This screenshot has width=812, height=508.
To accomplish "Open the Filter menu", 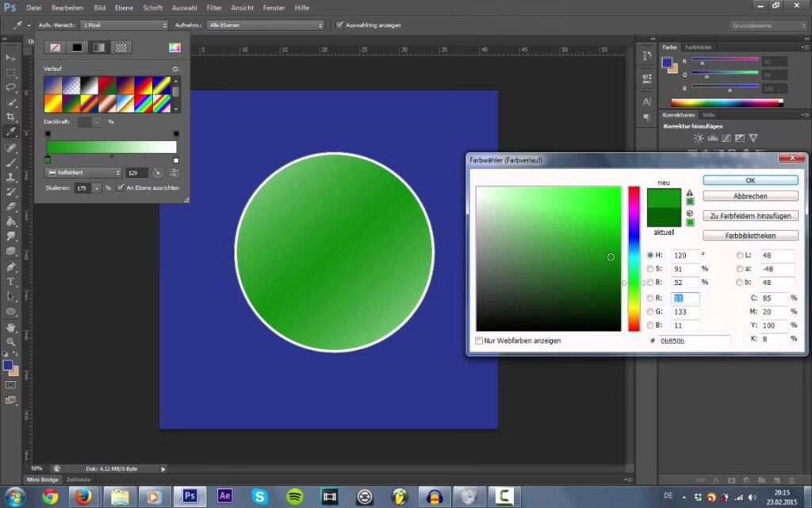I will click(214, 7).
